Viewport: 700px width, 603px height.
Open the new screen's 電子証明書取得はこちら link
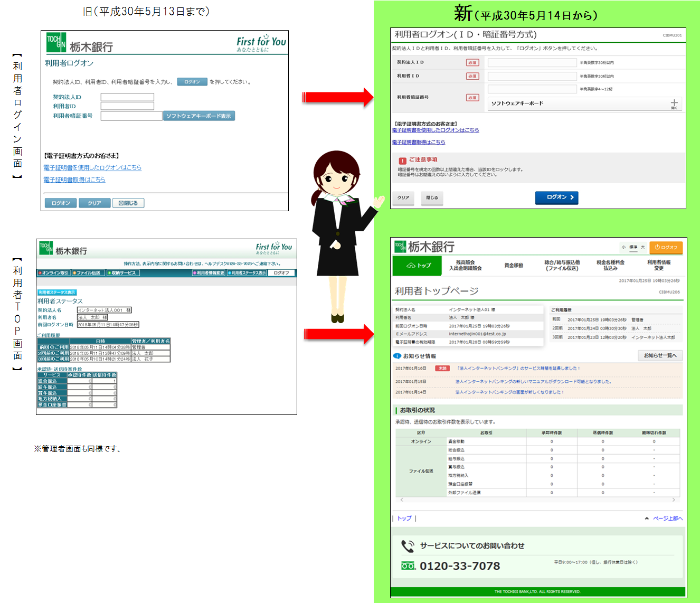419,142
